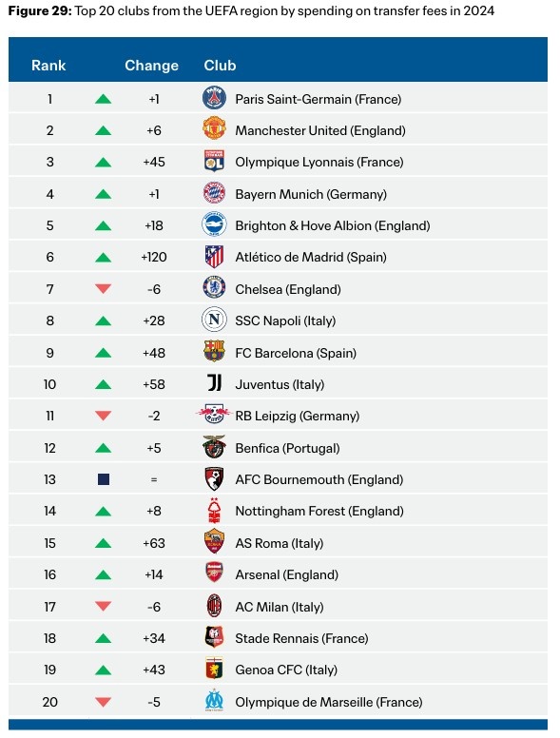Click the +120 change value
Image resolution: width=560 pixels, height=738 pixels.
click(x=154, y=257)
